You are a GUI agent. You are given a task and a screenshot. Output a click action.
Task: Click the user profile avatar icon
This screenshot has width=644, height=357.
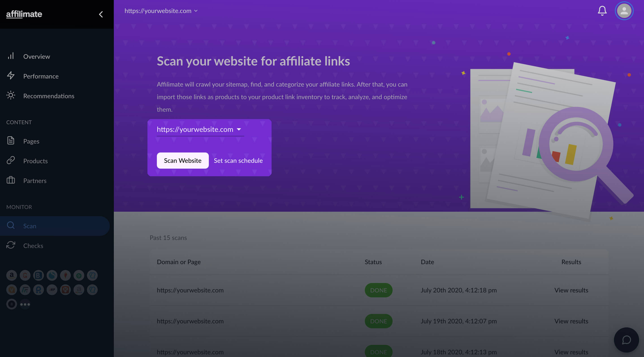[624, 11]
